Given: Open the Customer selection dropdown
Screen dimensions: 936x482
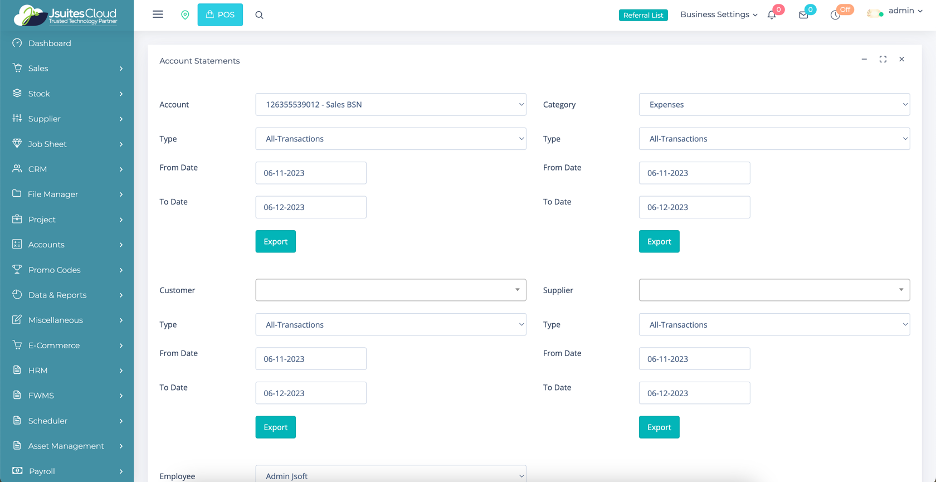Looking at the screenshot, I should point(390,290).
